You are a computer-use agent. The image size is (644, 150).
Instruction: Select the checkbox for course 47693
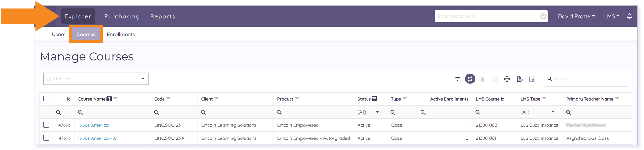(x=46, y=138)
